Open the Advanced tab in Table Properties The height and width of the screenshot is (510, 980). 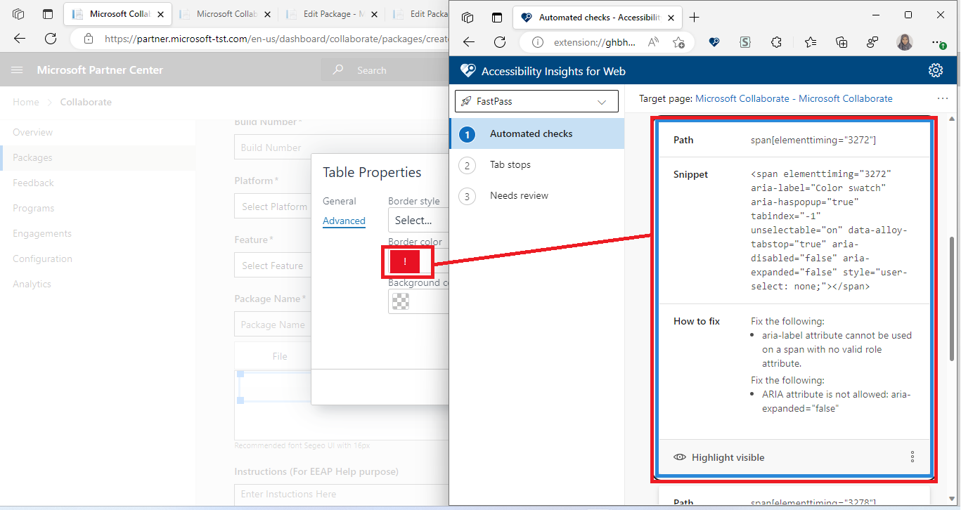coord(344,221)
